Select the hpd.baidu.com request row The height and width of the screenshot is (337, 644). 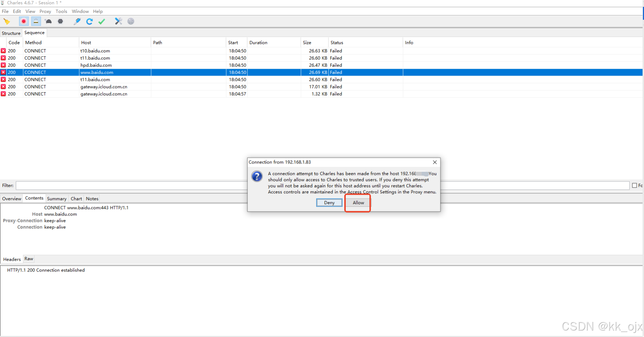(x=321, y=65)
